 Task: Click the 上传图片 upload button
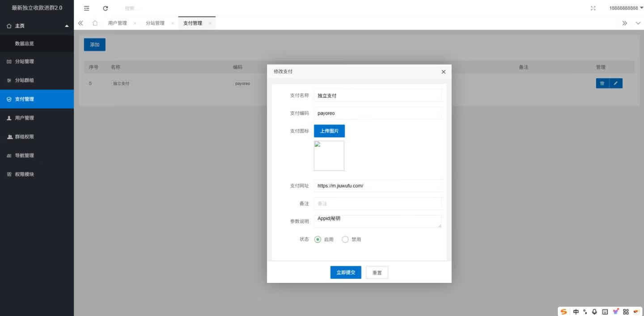pyautogui.click(x=329, y=130)
